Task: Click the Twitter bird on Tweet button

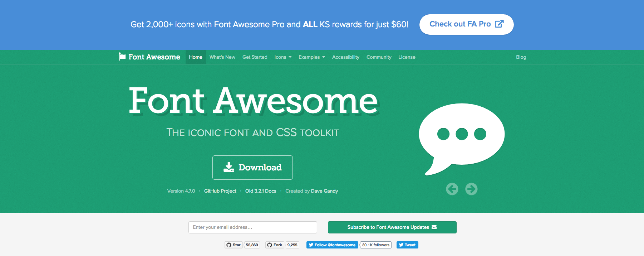Action: click(x=401, y=245)
